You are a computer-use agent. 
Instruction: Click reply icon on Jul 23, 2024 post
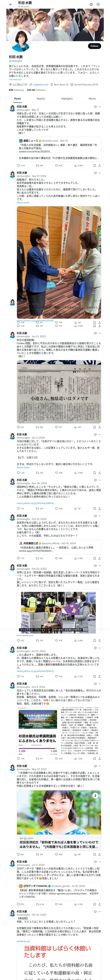pos(18,676)
